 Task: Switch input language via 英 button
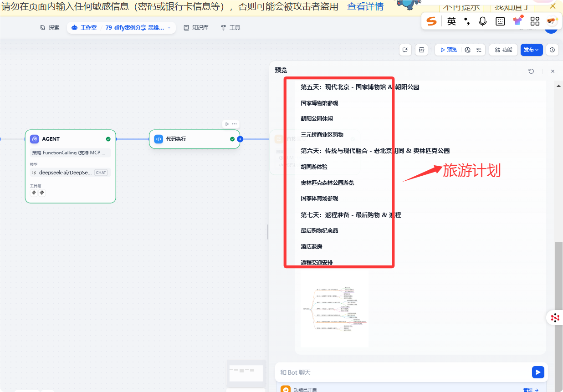(x=451, y=21)
